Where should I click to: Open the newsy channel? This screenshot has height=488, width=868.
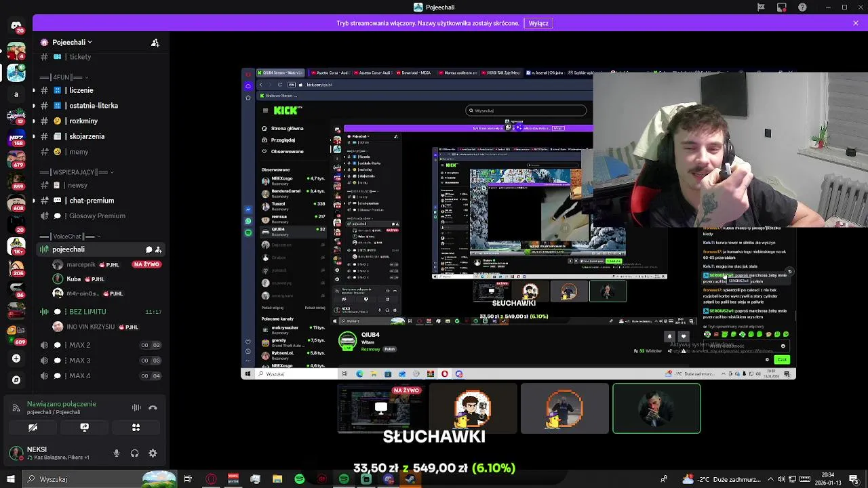100,185
